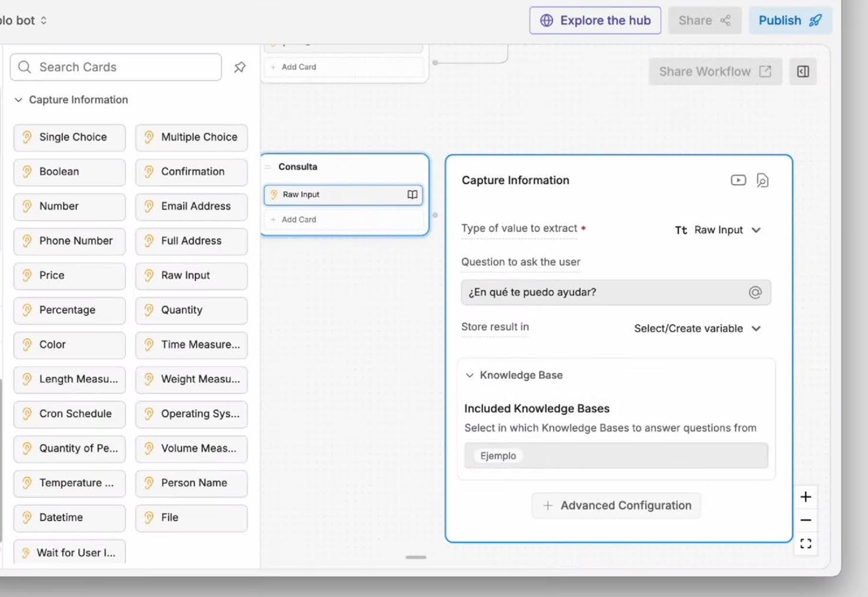Edit the question text ¿En qué te puedo ayudar?
This screenshot has width=868, height=597.
(616, 292)
